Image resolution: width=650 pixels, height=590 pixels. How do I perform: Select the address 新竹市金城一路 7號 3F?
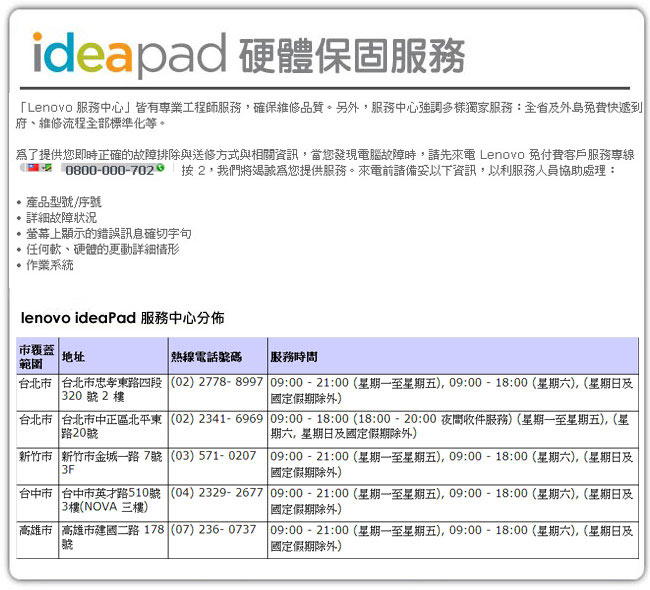pyautogui.click(x=112, y=463)
